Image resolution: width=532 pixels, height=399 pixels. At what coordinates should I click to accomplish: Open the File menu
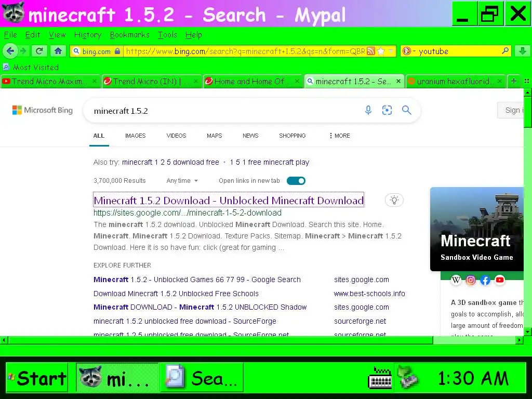pos(10,35)
